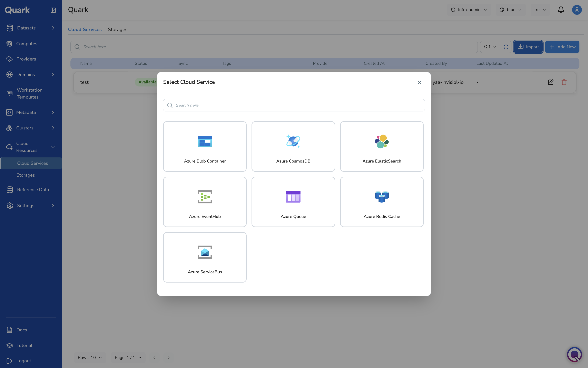This screenshot has width=588, height=368.
Task: Open the Infra-admin role dropdown
Action: [469, 10]
